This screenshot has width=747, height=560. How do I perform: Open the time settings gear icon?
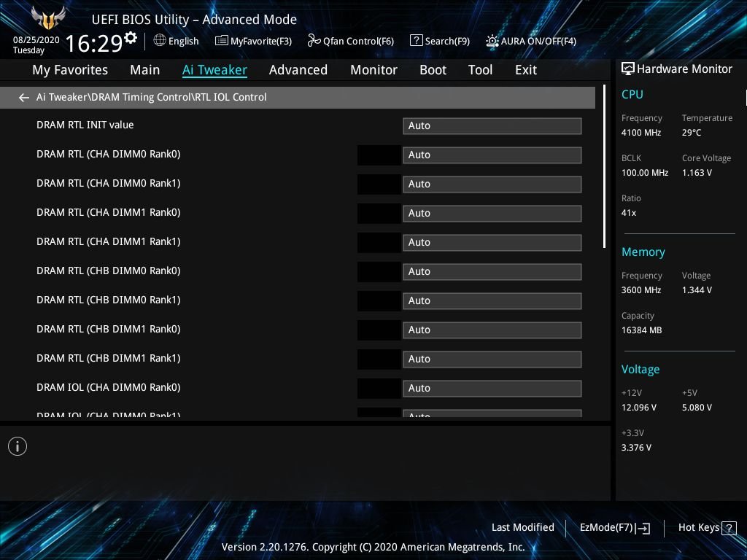tap(131, 38)
